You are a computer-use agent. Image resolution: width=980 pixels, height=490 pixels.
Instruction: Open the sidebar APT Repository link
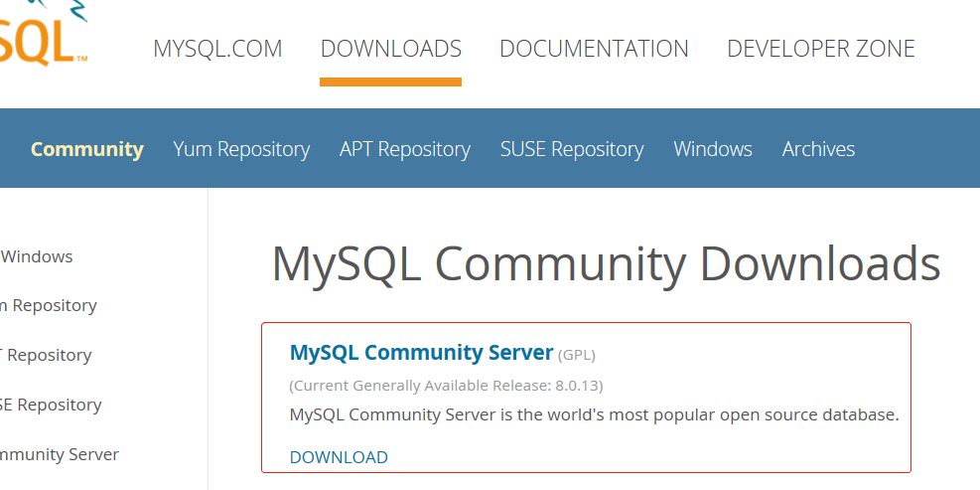[46, 356]
